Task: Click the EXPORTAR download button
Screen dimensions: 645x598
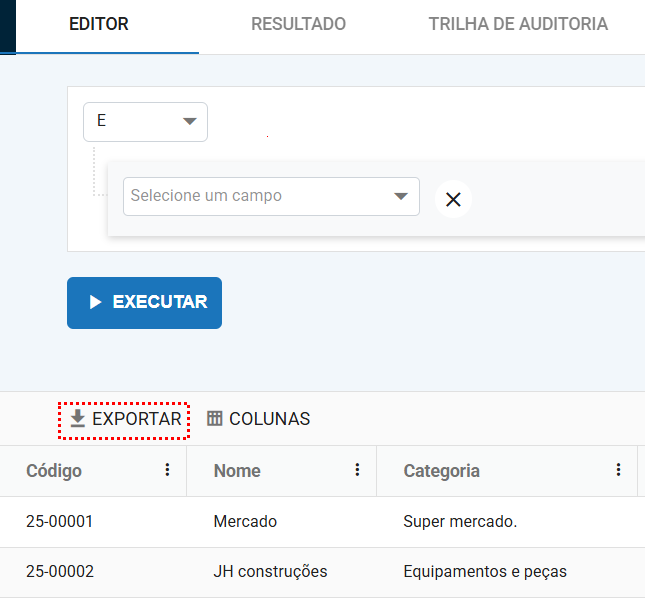Action: [x=125, y=419]
